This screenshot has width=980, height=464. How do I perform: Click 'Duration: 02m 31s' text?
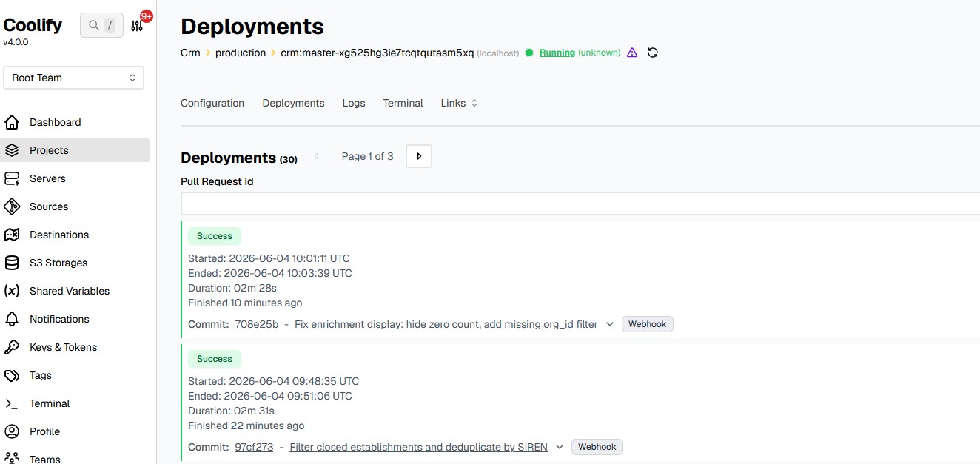pos(232,411)
